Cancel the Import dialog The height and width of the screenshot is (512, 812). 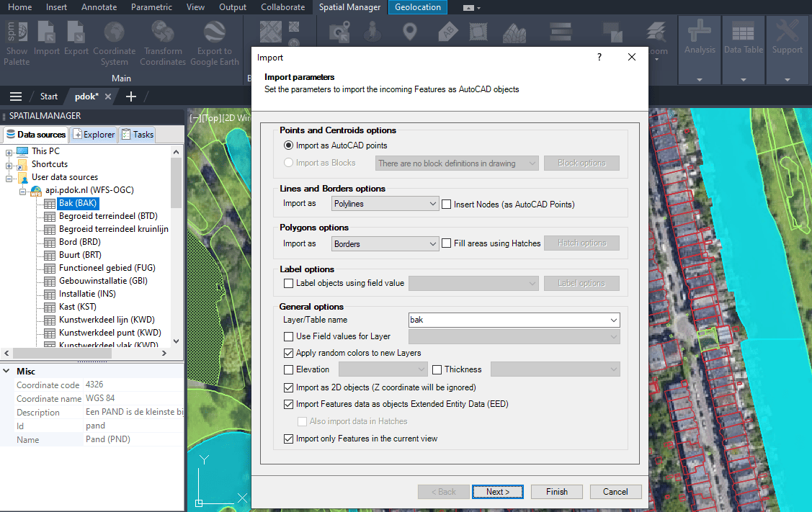(x=615, y=492)
